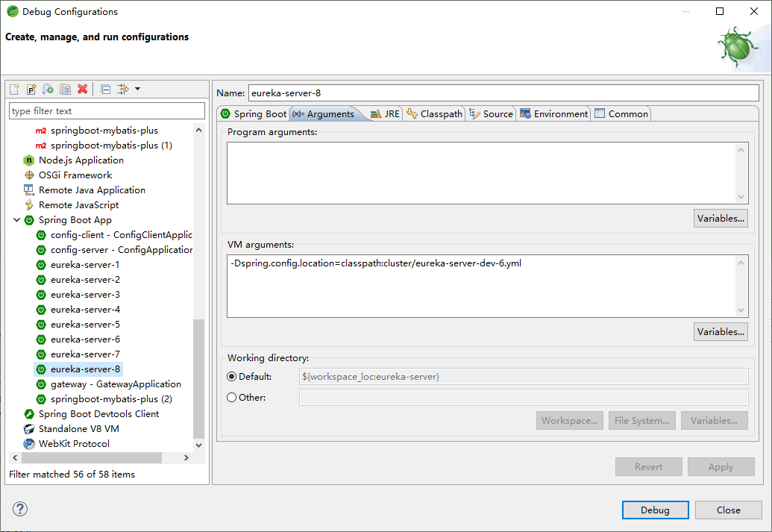772x532 pixels.
Task: Open Variables for Program arguments
Action: coord(721,218)
